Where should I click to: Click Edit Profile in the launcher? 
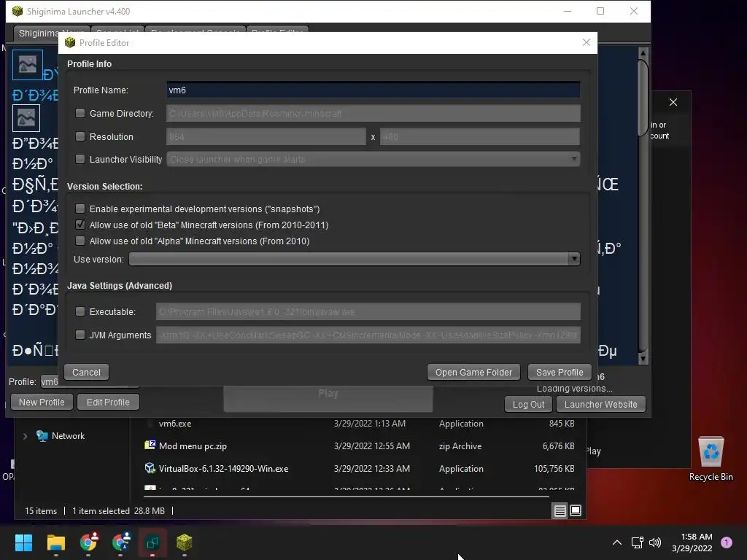pos(108,402)
